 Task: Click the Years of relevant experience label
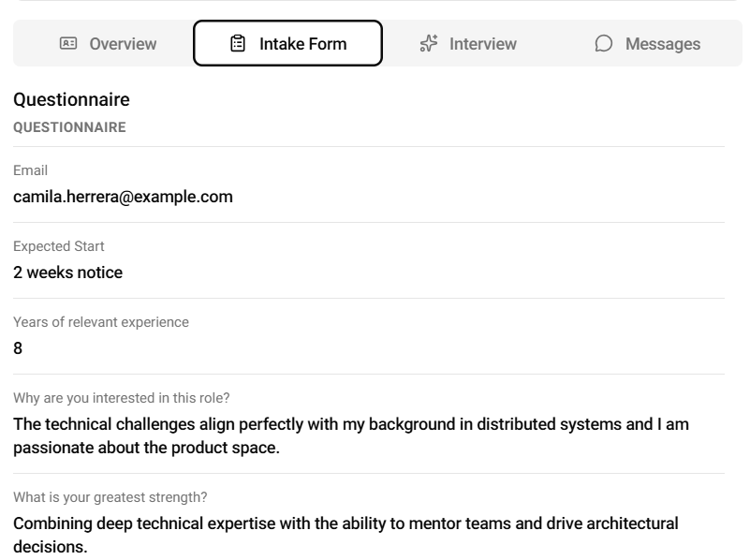point(100,322)
